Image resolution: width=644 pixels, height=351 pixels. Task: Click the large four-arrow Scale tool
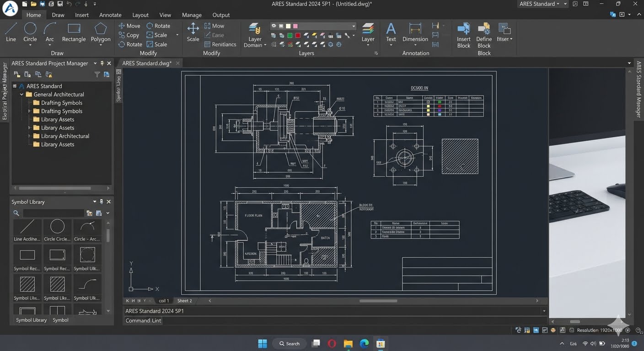coord(193,32)
